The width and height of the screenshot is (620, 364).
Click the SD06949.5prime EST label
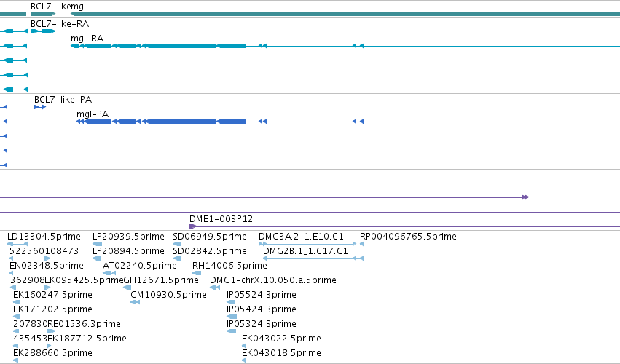point(210,237)
